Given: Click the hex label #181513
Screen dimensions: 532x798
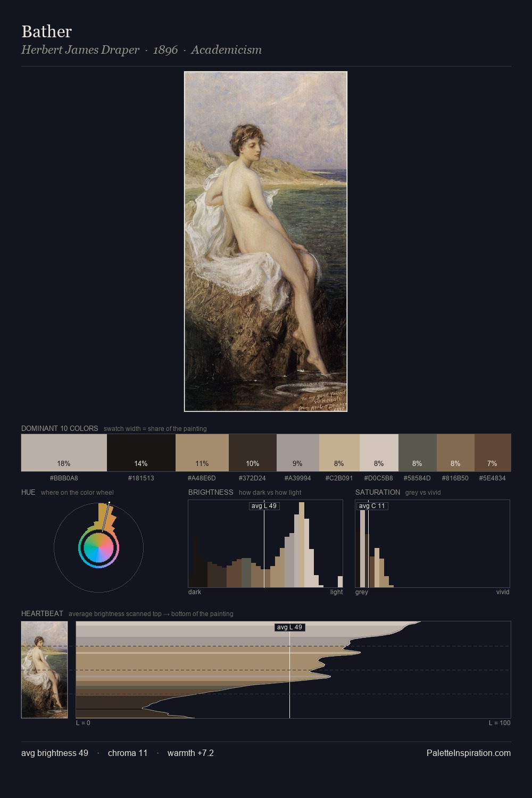Looking at the screenshot, I should tap(141, 478).
